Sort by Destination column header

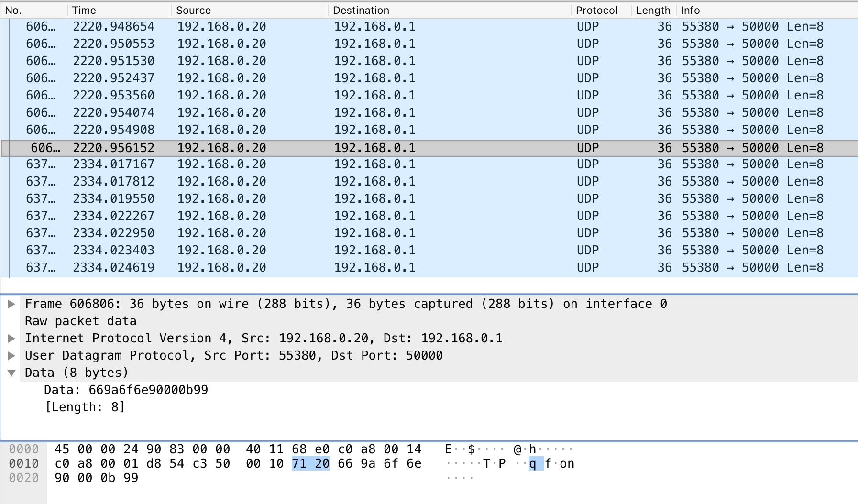coord(450,10)
